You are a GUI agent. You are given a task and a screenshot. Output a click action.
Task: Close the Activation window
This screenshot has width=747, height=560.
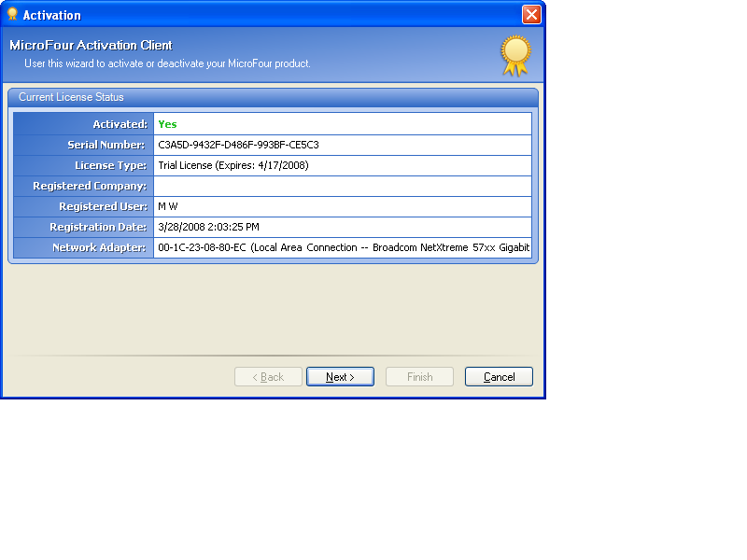pyautogui.click(x=531, y=14)
